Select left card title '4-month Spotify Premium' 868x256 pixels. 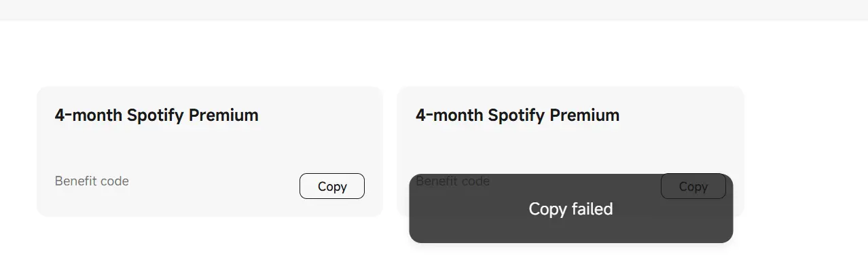(156, 115)
